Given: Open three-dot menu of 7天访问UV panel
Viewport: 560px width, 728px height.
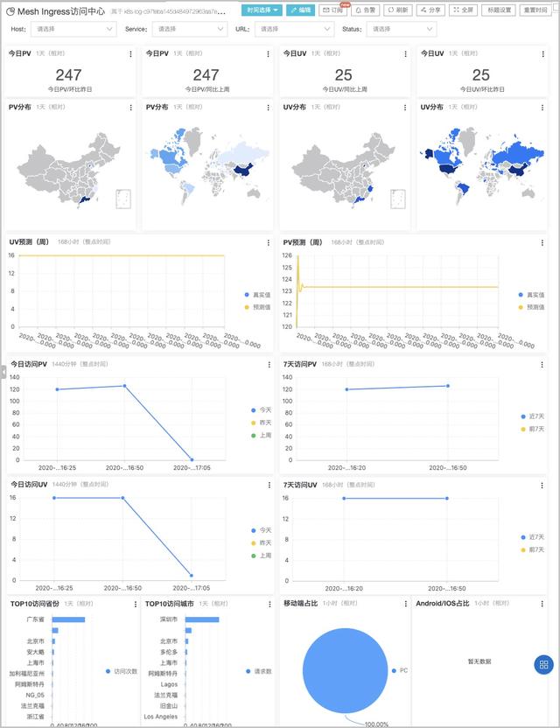Looking at the screenshot, I should point(542,485).
